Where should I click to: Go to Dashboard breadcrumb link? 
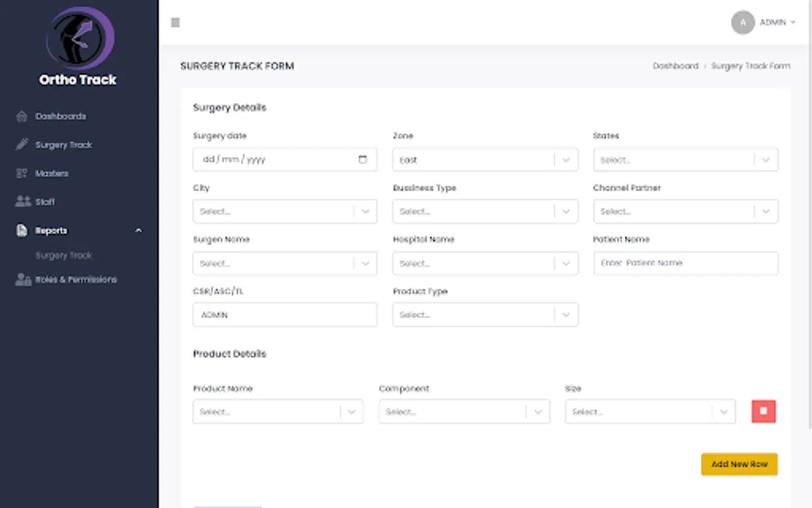pos(675,66)
